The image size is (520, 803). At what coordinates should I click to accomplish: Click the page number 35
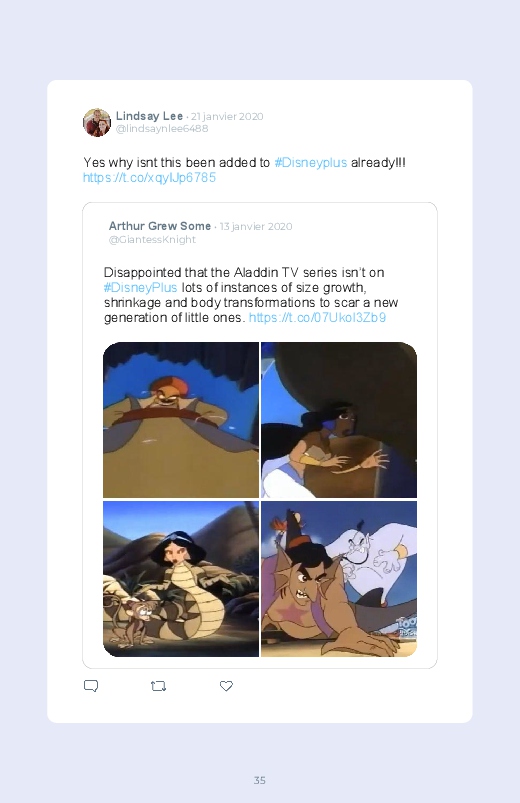tap(260, 780)
